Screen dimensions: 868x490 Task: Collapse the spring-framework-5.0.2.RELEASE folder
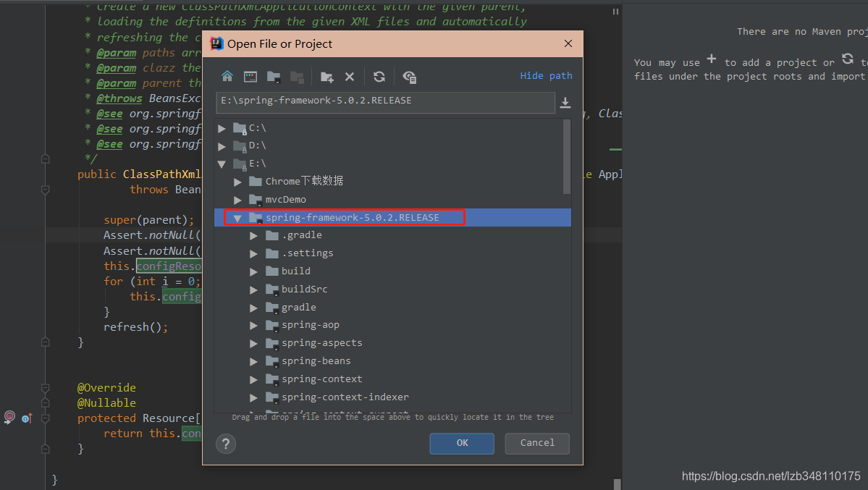[237, 218]
